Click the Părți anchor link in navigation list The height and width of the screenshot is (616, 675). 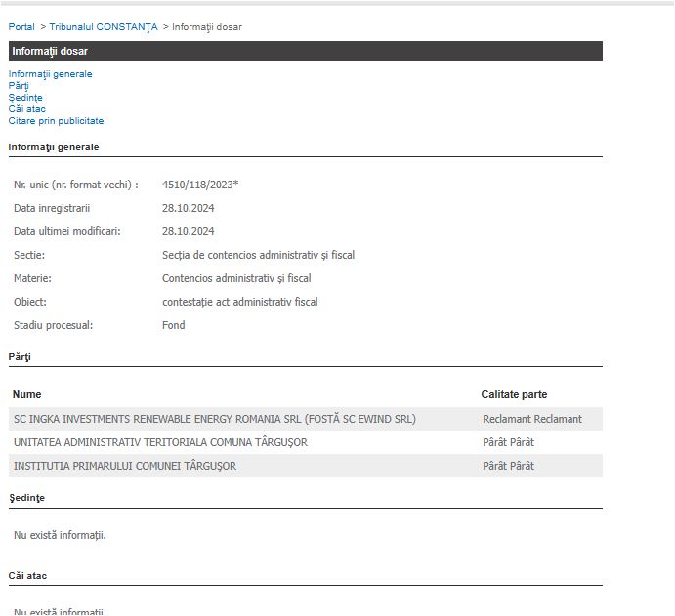point(19,86)
